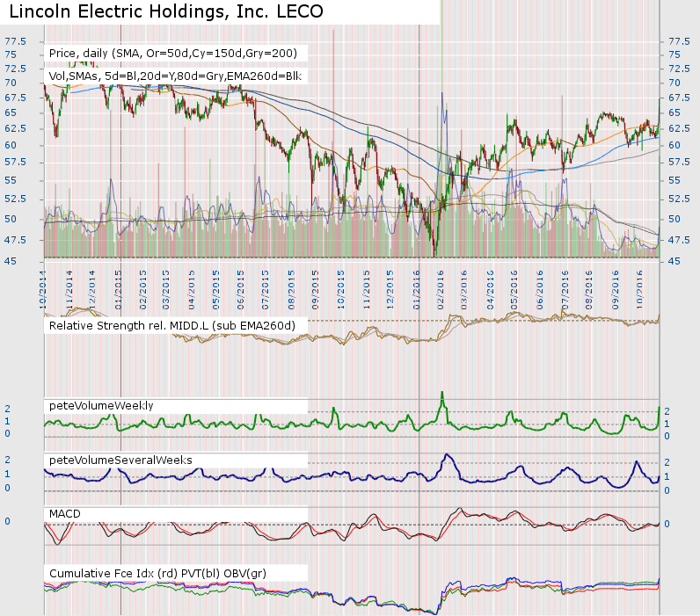Pick the 04/2015 date label
Screen dimensions: 700x616
click(192, 289)
